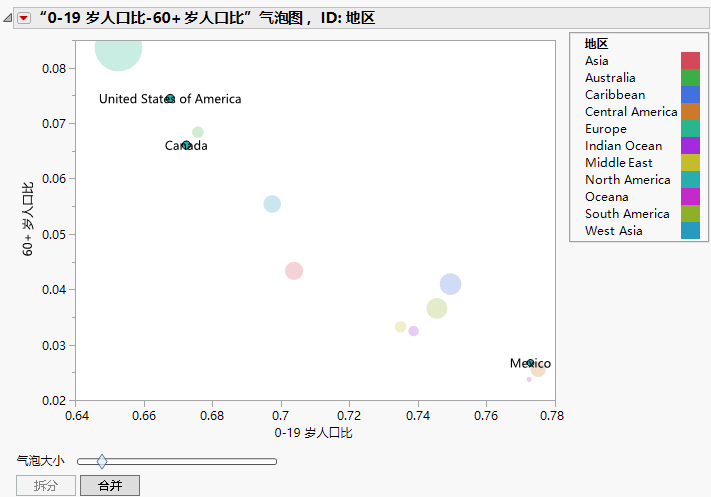Select the olive South America bubble
The width and height of the screenshot is (711, 497).
coord(437,308)
